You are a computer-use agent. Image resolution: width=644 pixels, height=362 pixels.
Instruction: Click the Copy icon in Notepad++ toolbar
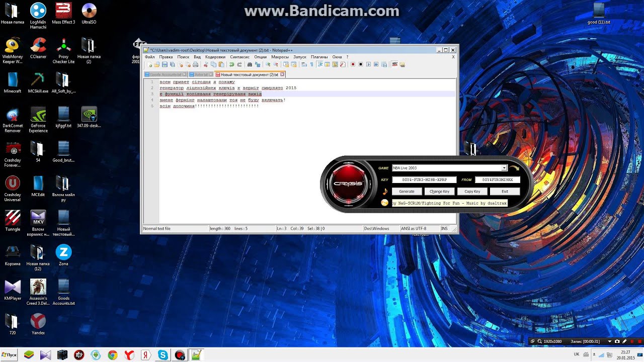point(213,64)
